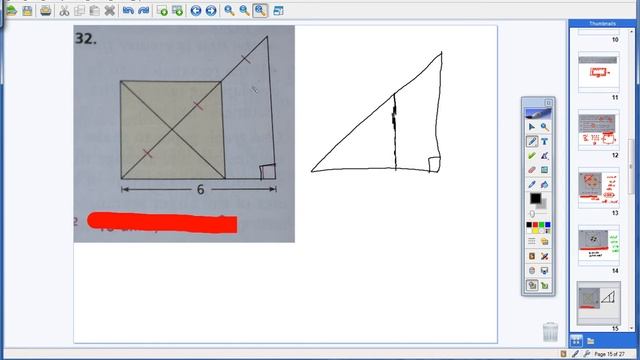Insert a new blank page
This screenshot has width=640, height=360.
tap(162, 11)
